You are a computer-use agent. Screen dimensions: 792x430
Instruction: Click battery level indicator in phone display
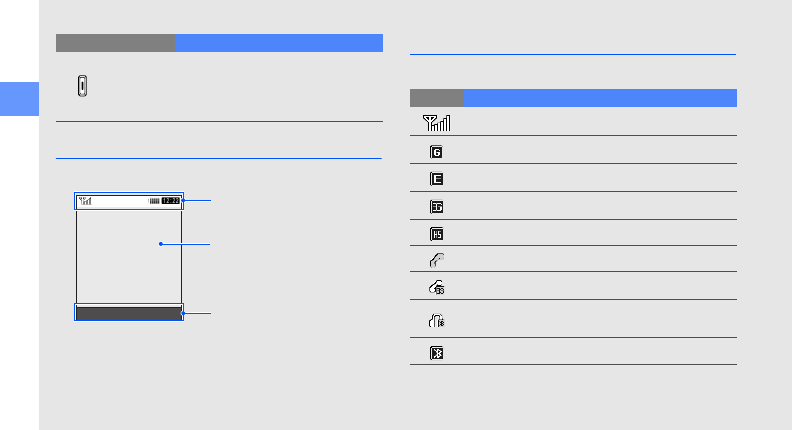pos(154,201)
